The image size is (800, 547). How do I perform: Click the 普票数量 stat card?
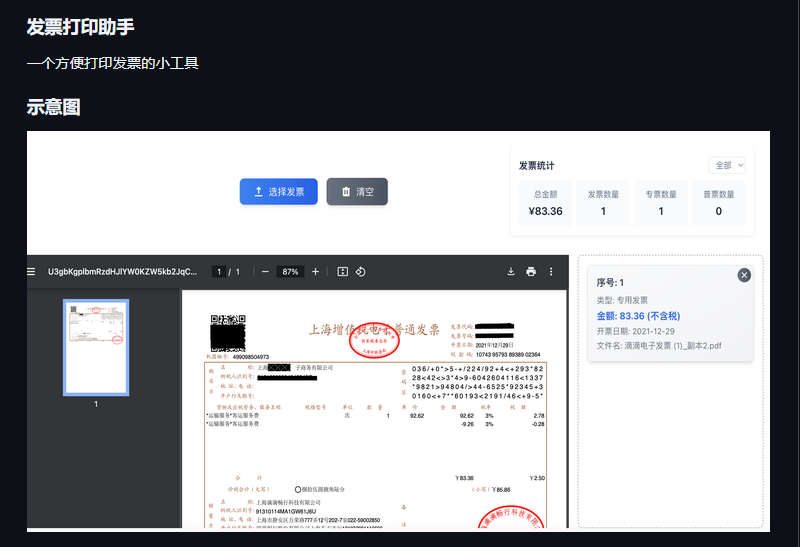point(718,203)
